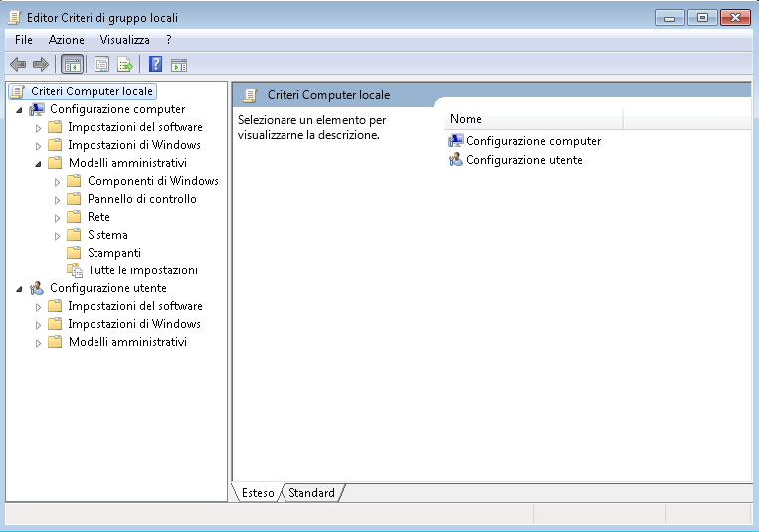This screenshot has height=532, width=759.
Task: Click the computer icon of Configurazione computer in the tree
Action: (37, 110)
